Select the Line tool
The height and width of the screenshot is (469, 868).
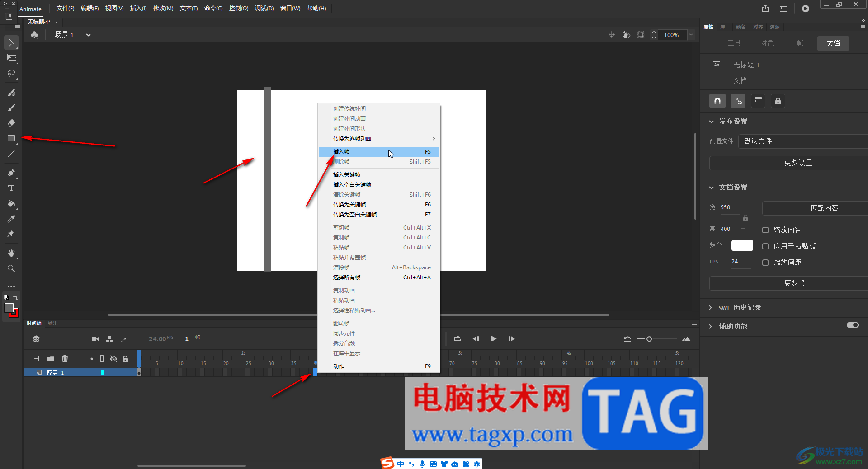point(11,154)
